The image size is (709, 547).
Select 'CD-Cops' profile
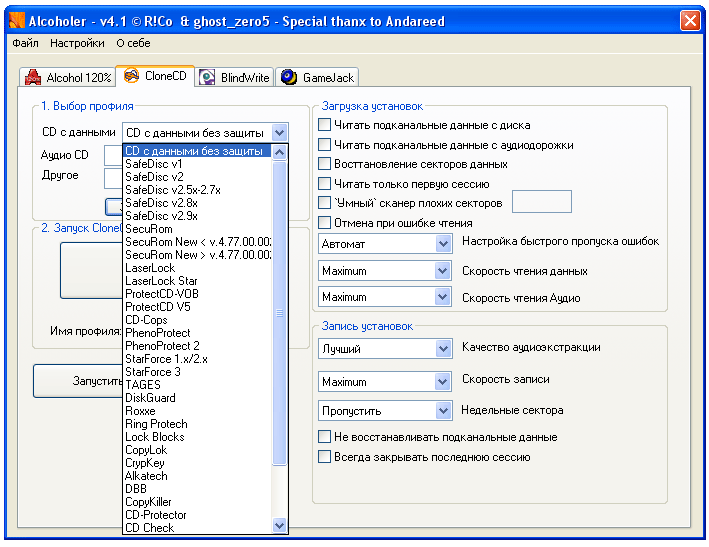[x=198, y=320]
